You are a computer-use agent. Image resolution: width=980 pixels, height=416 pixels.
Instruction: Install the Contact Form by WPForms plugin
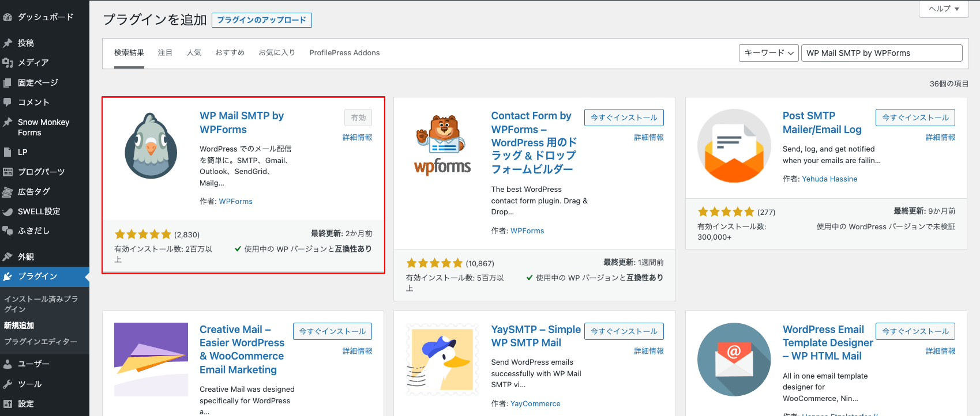pos(624,118)
